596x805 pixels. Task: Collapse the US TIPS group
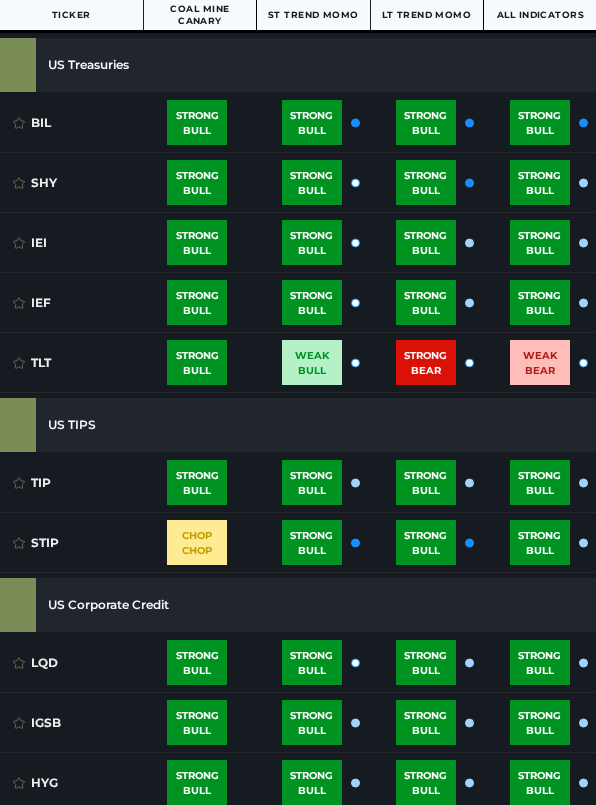click(298, 425)
